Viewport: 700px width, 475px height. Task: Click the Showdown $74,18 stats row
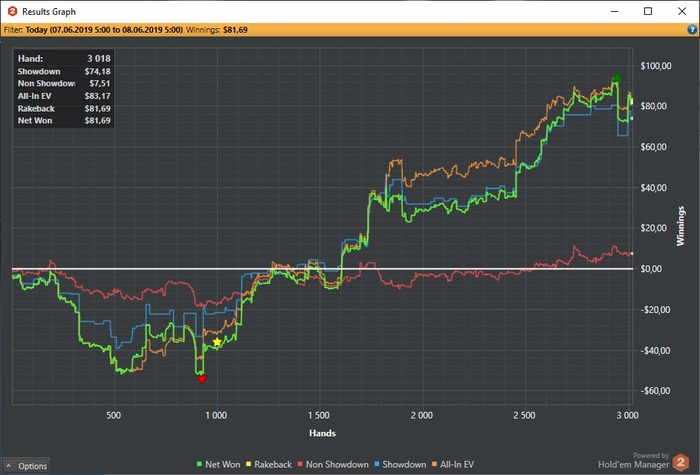[x=64, y=71]
